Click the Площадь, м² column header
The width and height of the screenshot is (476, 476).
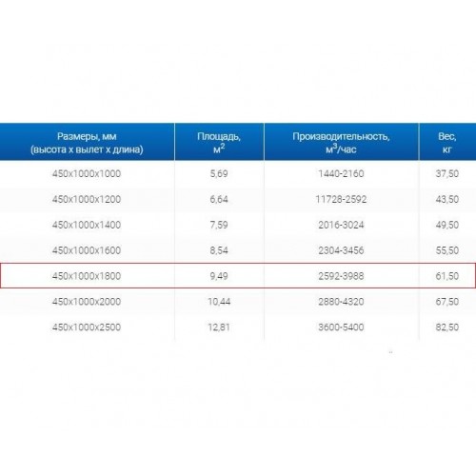pos(219,142)
